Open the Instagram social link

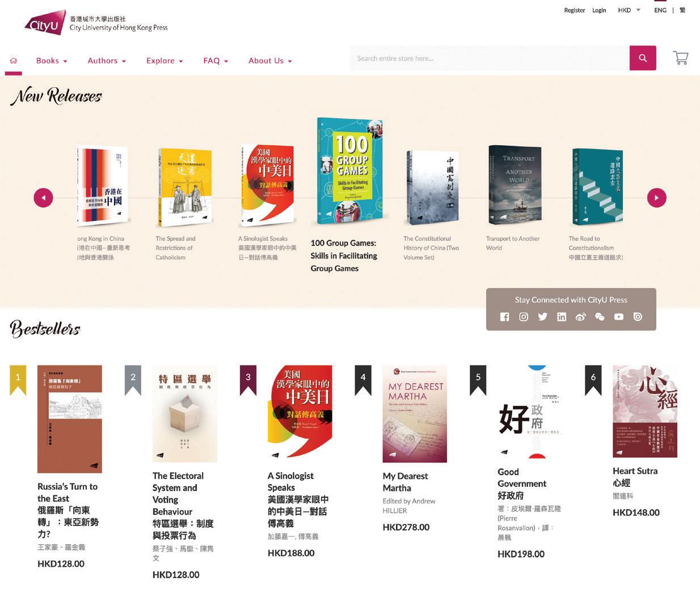pos(524,317)
